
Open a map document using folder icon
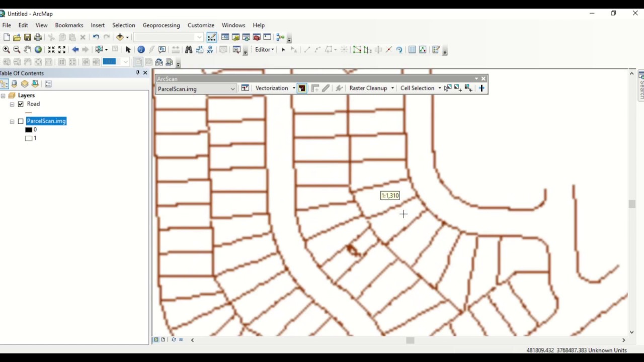click(x=17, y=37)
